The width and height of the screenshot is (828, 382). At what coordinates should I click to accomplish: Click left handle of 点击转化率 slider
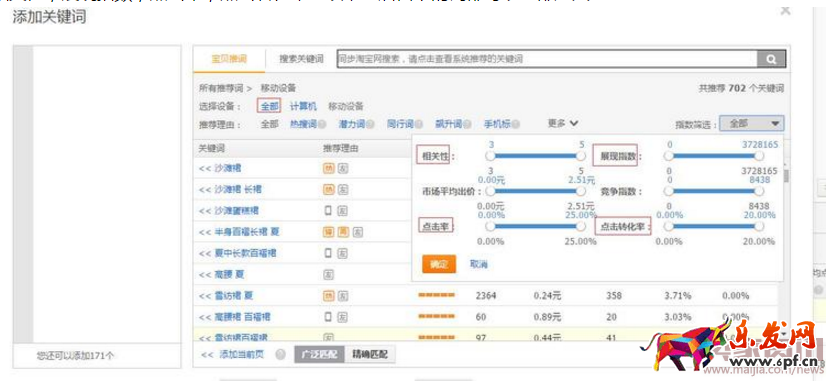[669, 226]
